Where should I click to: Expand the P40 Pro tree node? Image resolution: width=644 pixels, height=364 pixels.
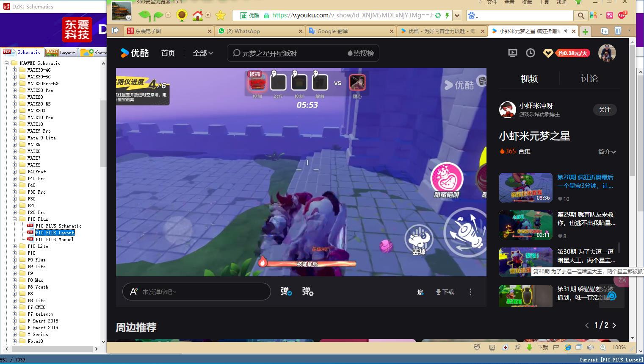coord(15,178)
